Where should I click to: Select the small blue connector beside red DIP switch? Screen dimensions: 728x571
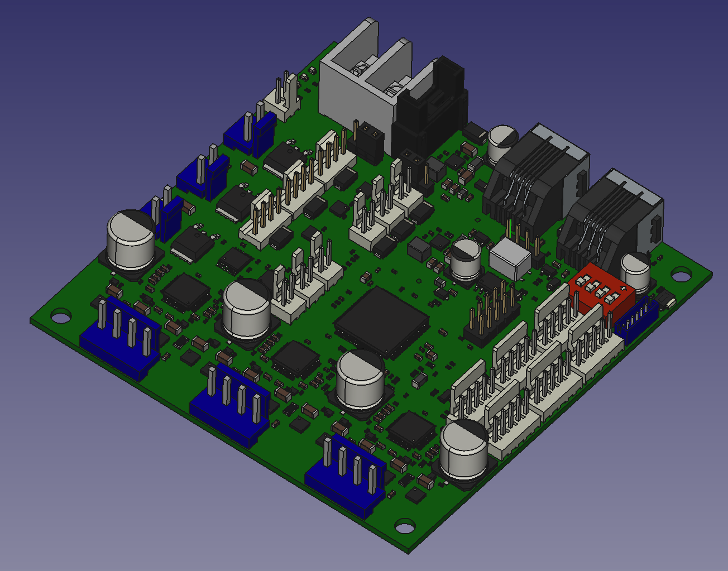coord(636,322)
